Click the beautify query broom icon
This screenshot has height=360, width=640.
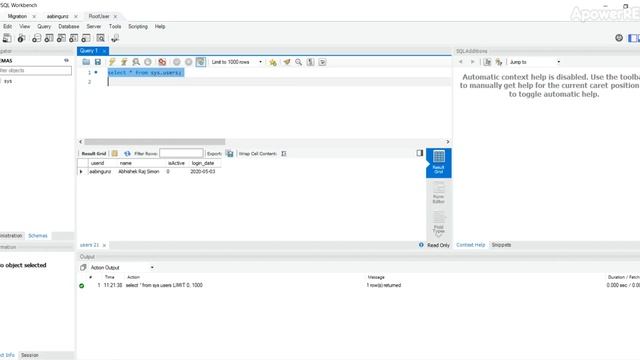point(287,62)
